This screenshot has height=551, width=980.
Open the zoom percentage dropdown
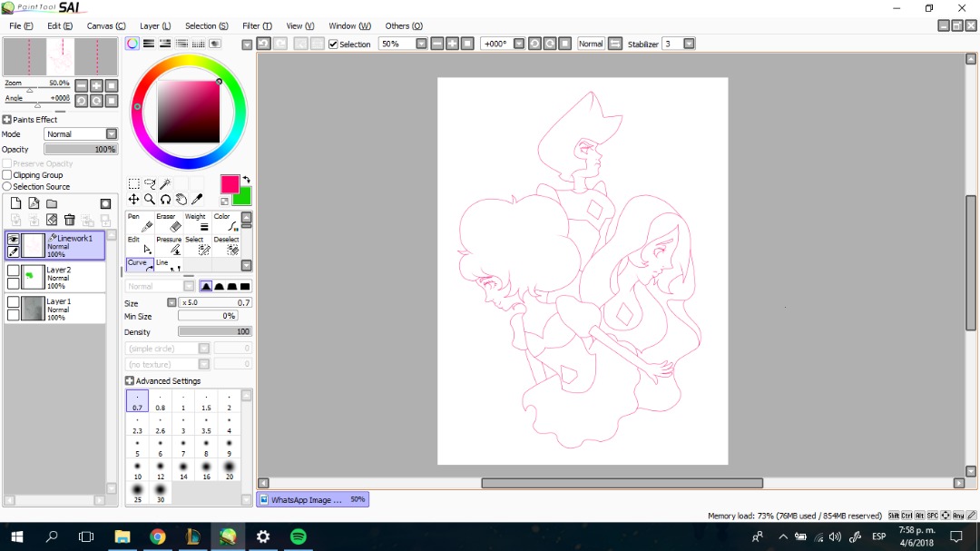(421, 44)
